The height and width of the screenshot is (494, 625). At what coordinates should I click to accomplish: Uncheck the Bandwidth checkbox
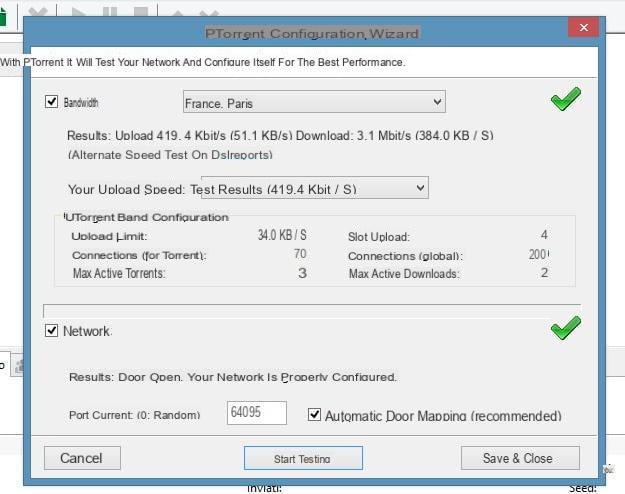click(51, 102)
